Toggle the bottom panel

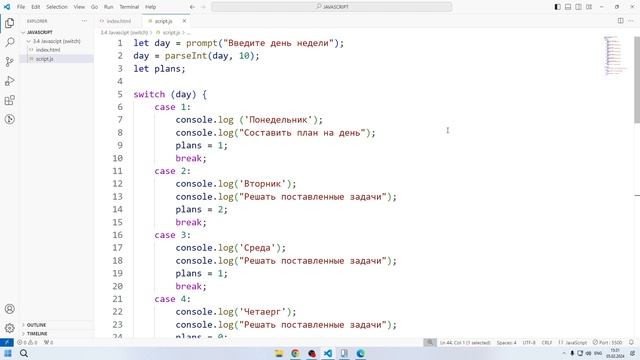tap(568, 7)
